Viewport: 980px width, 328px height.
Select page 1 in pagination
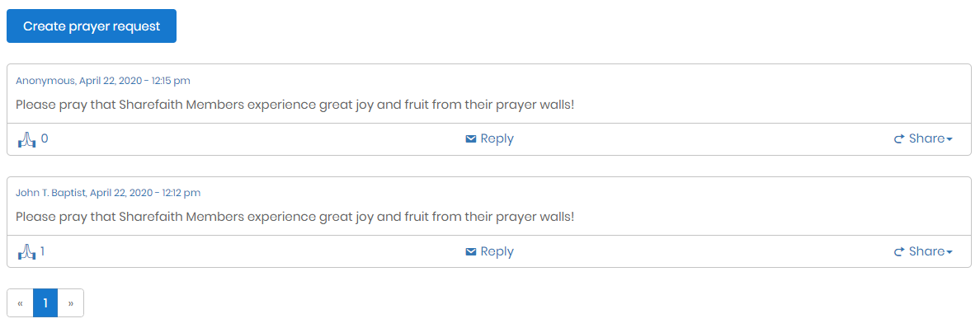[x=45, y=303]
